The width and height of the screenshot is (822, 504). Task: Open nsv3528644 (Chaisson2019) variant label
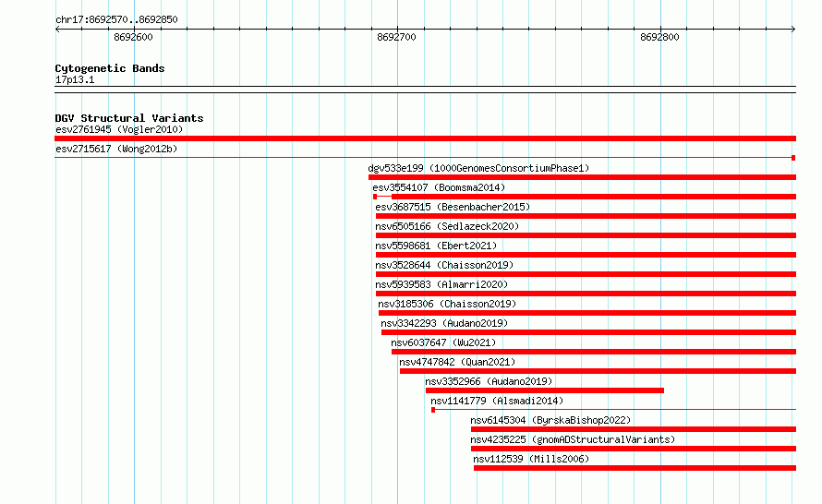tap(444, 265)
